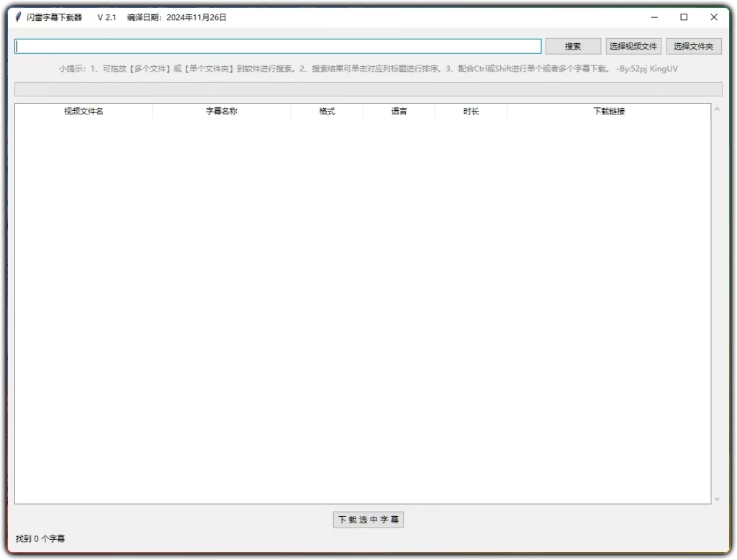Click the scrollbar down arrow of results list
Viewport: 737px width, 560px height.
click(x=716, y=498)
